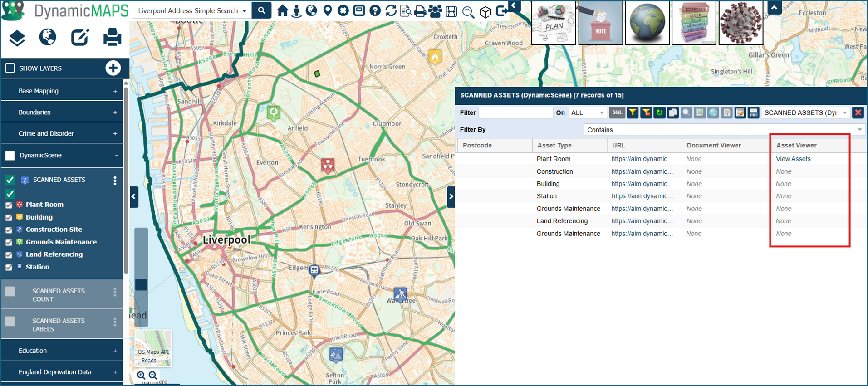Click the edit note icon in filter toolbar

(x=740, y=112)
